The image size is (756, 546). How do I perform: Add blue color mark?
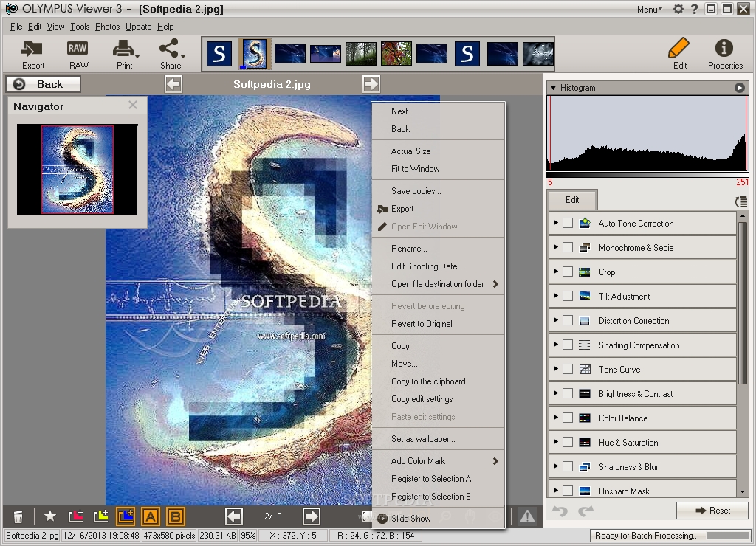click(x=126, y=516)
